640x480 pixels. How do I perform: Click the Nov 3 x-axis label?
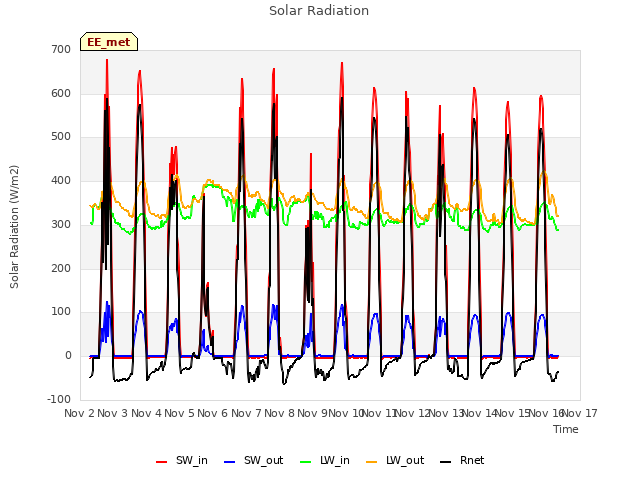coord(113,413)
